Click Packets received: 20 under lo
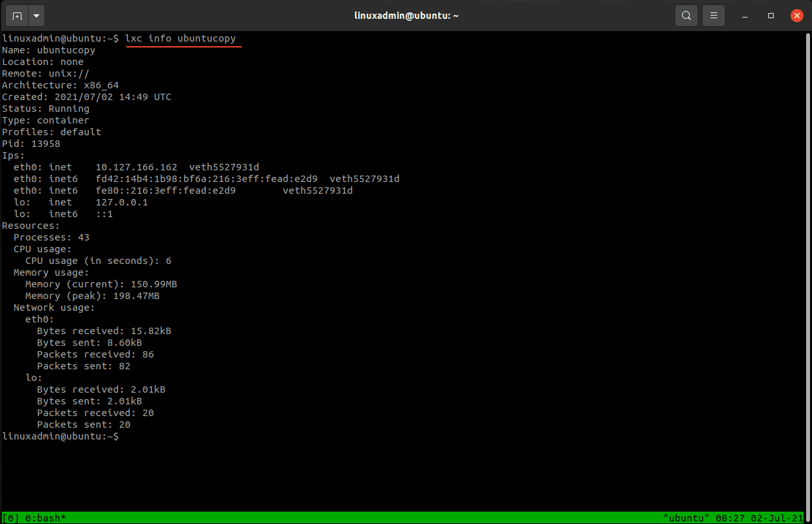Viewport: 812px width, 524px height. (x=96, y=413)
